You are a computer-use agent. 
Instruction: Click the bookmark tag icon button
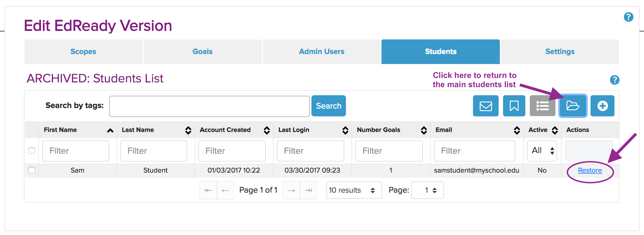click(514, 106)
